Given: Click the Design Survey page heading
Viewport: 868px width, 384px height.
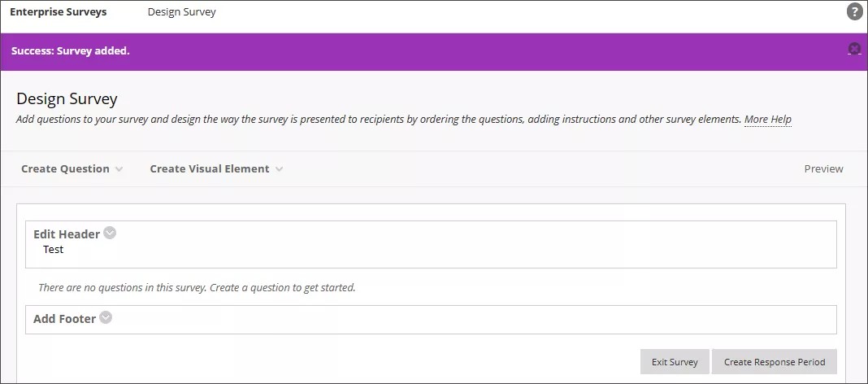Looking at the screenshot, I should (x=67, y=99).
